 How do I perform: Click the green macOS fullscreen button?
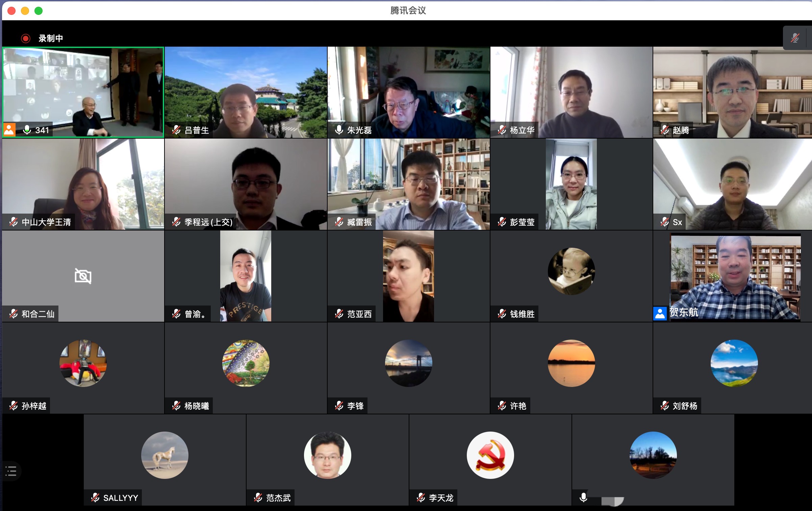pos(39,11)
